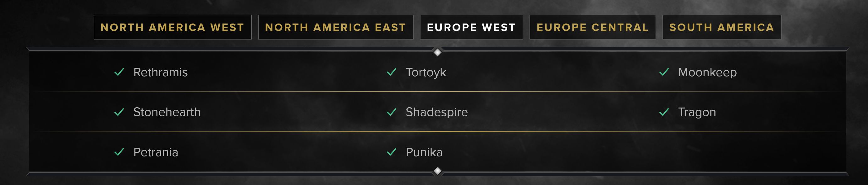The width and height of the screenshot is (868, 185).
Task: Click the green checkmark beside Rethramis
Action: tap(119, 72)
